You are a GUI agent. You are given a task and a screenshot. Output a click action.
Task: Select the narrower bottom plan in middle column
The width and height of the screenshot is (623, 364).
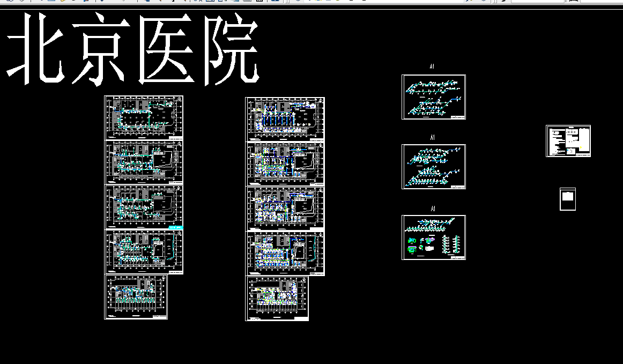click(x=277, y=299)
